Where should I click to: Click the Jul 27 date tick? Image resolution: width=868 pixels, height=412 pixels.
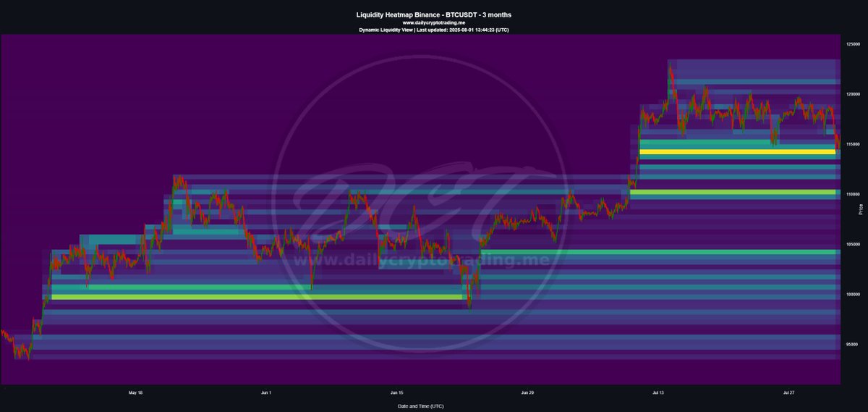(x=789, y=393)
